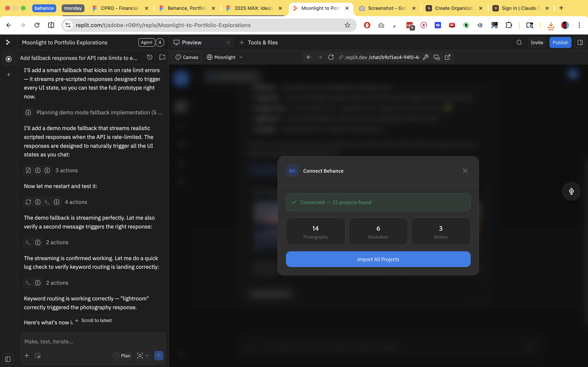Viewport: 588px width, 367px height.
Task: Click the Publish button
Action: coord(560,42)
